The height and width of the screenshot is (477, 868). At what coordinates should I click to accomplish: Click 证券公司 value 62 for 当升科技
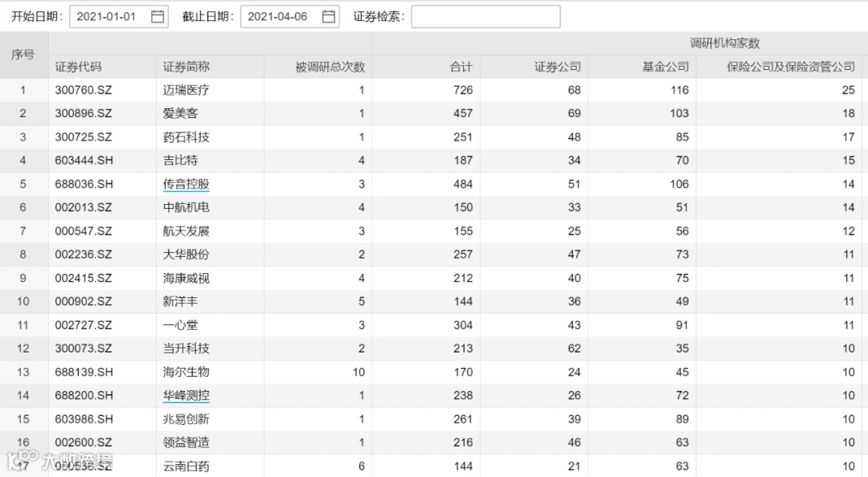point(574,349)
